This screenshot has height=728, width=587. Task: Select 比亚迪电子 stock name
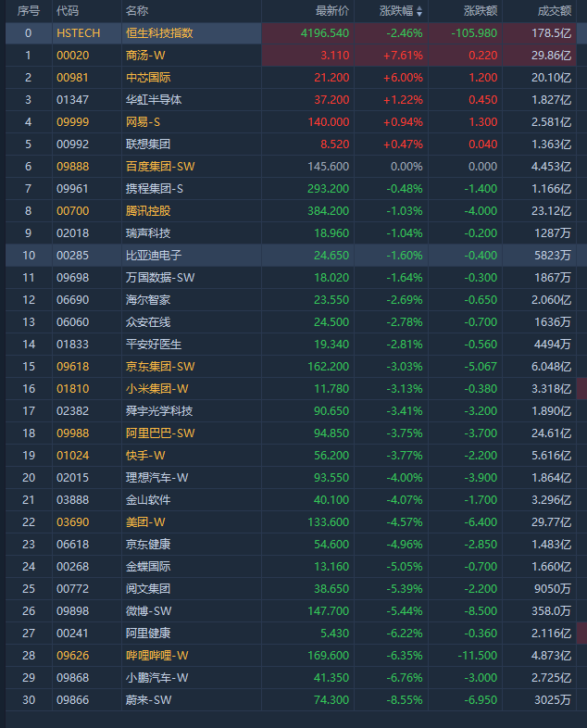point(154,256)
